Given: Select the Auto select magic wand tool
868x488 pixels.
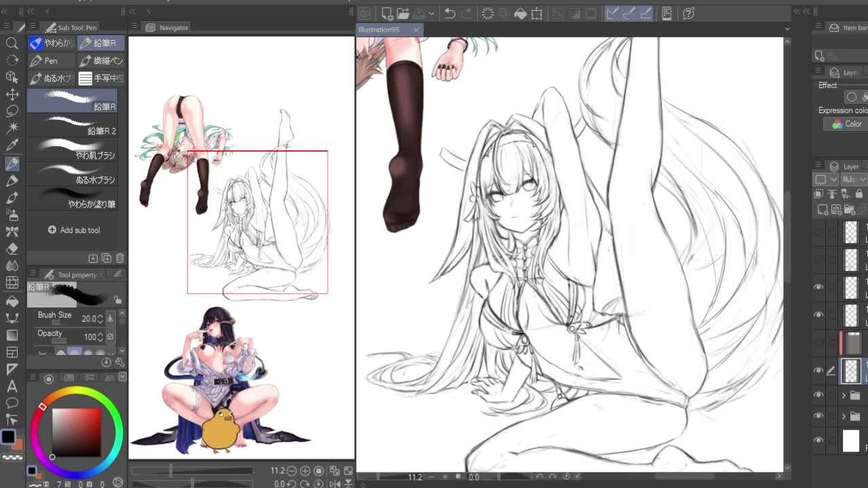Looking at the screenshot, I should [12, 128].
